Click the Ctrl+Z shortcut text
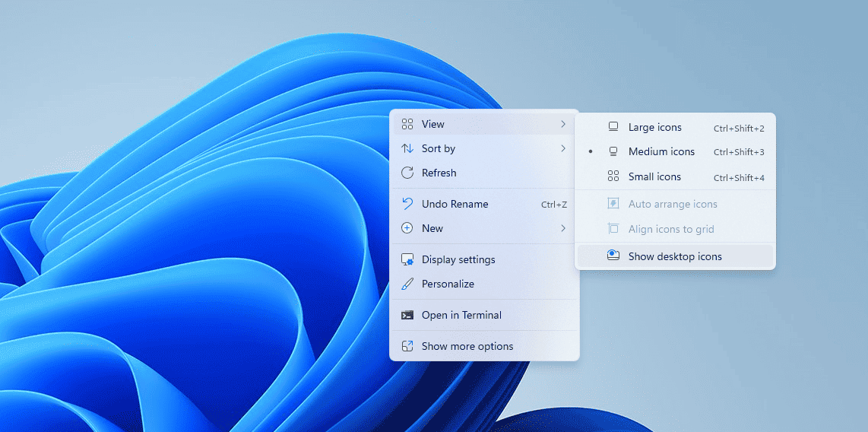 tap(554, 205)
